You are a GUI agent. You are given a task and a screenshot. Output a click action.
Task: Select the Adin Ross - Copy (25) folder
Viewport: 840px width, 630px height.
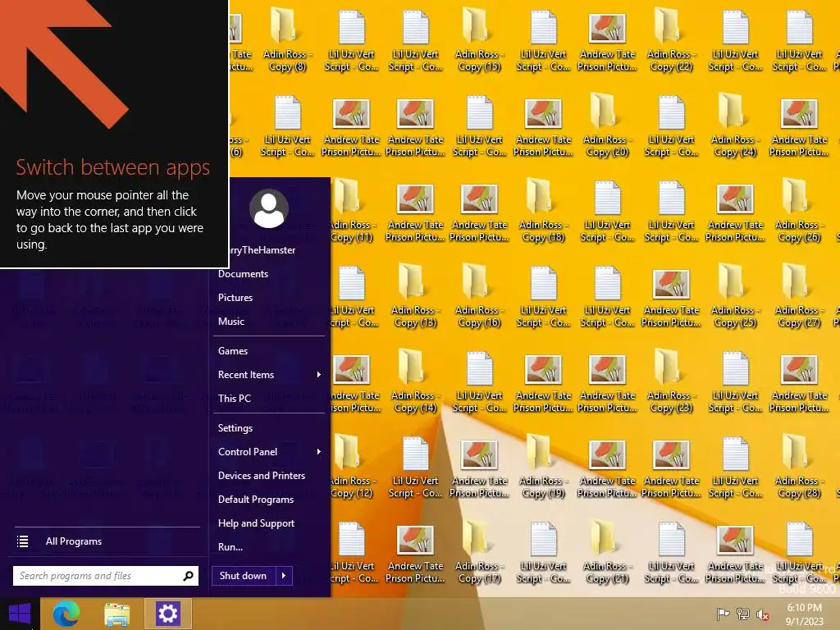(x=735, y=294)
